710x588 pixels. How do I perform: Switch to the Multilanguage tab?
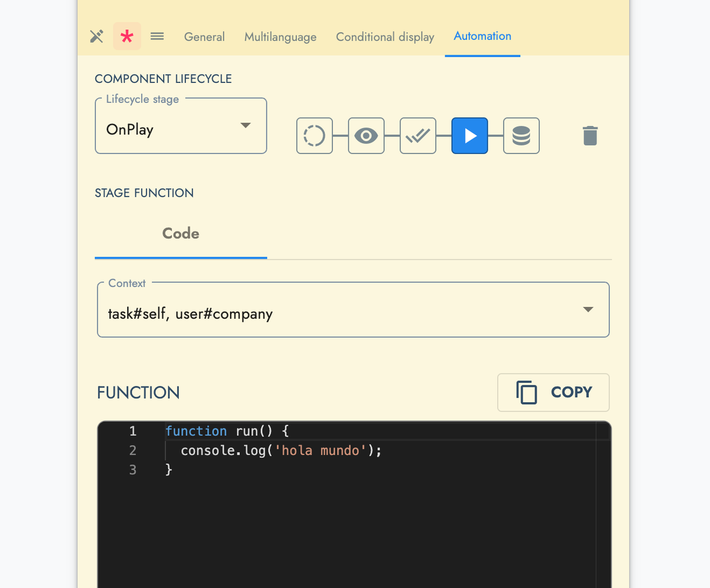(x=280, y=37)
